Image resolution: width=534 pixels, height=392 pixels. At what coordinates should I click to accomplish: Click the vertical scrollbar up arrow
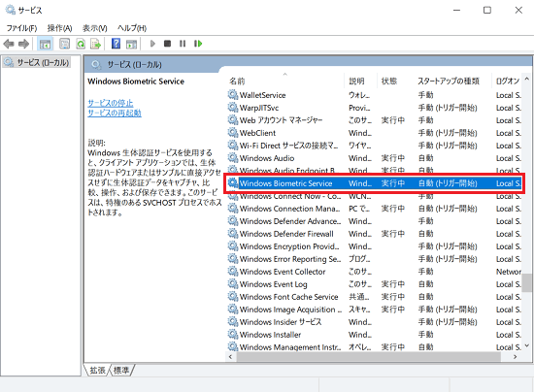point(527,79)
